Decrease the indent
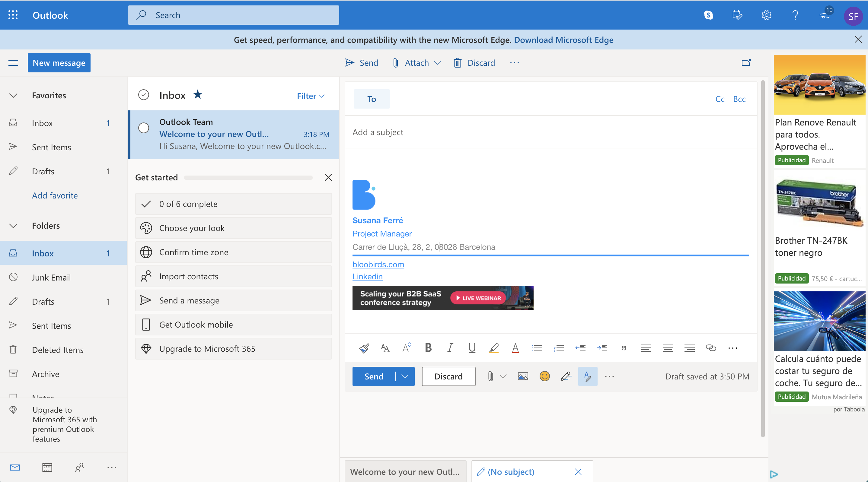This screenshot has height=482, width=868. point(580,347)
